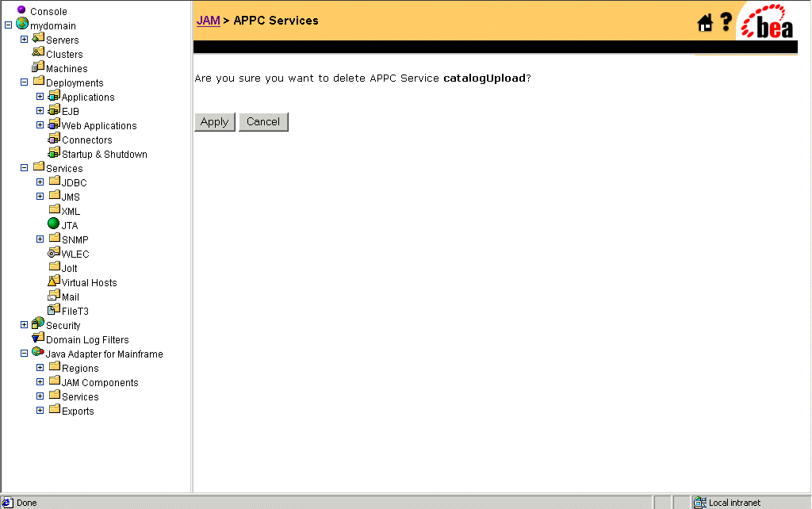Open Startup & Shutdown tree item
812x509 pixels.
[105, 155]
